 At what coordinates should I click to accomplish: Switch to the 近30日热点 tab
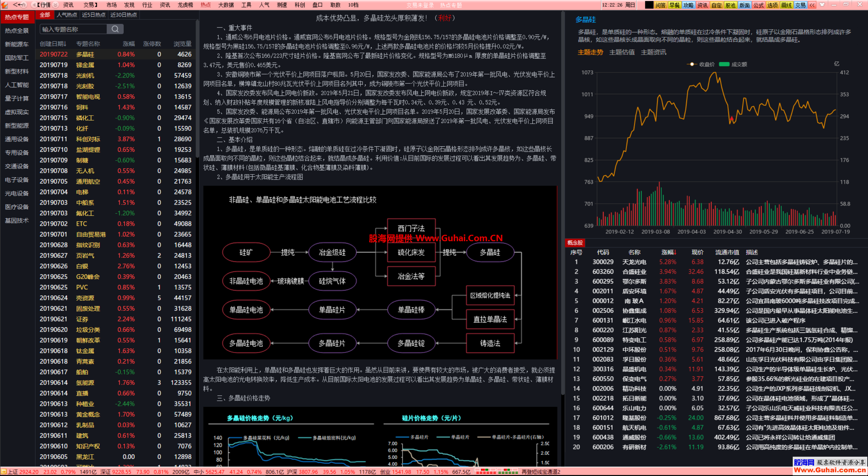pyautogui.click(x=124, y=15)
